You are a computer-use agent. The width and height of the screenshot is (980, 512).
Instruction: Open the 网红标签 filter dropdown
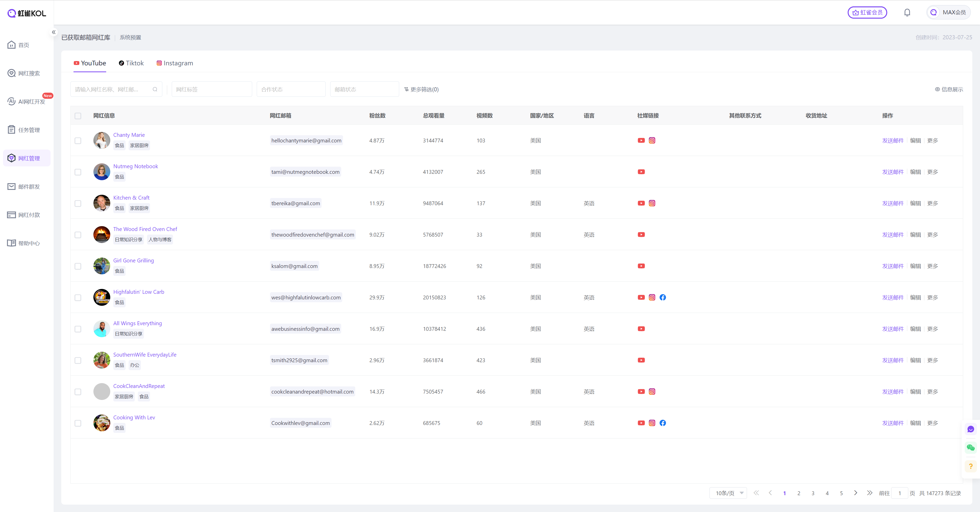[212, 89]
